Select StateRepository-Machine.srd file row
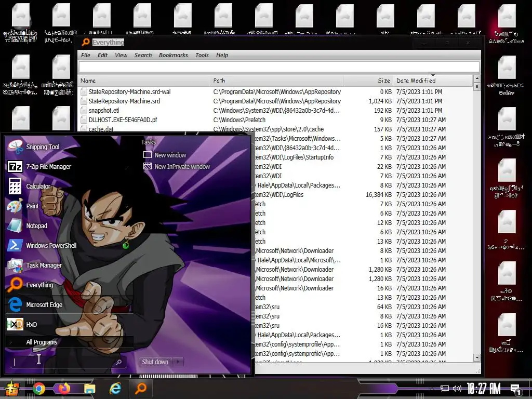532x399 pixels. click(x=275, y=101)
